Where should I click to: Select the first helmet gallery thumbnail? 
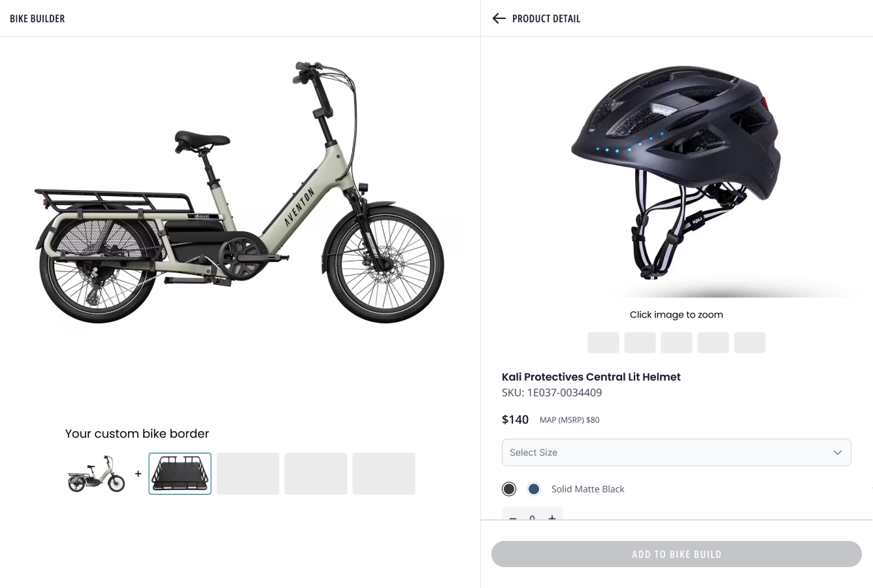click(x=603, y=342)
